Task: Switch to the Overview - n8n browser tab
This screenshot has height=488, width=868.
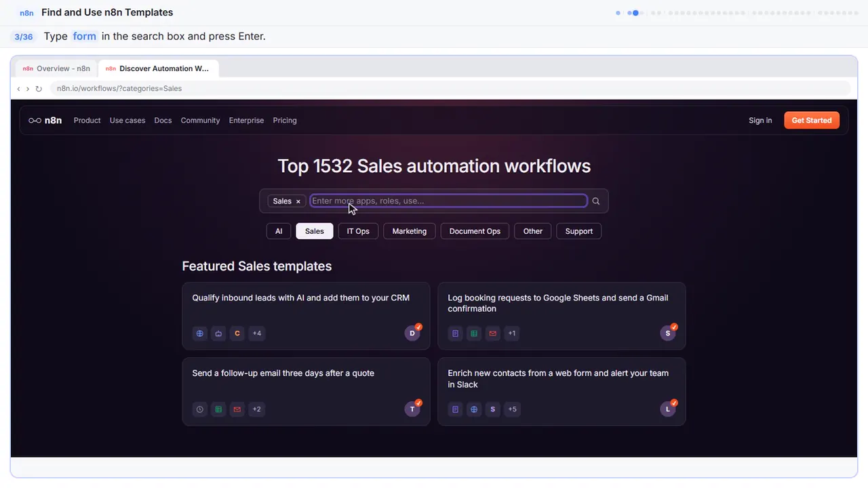Action: tap(56, 68)
